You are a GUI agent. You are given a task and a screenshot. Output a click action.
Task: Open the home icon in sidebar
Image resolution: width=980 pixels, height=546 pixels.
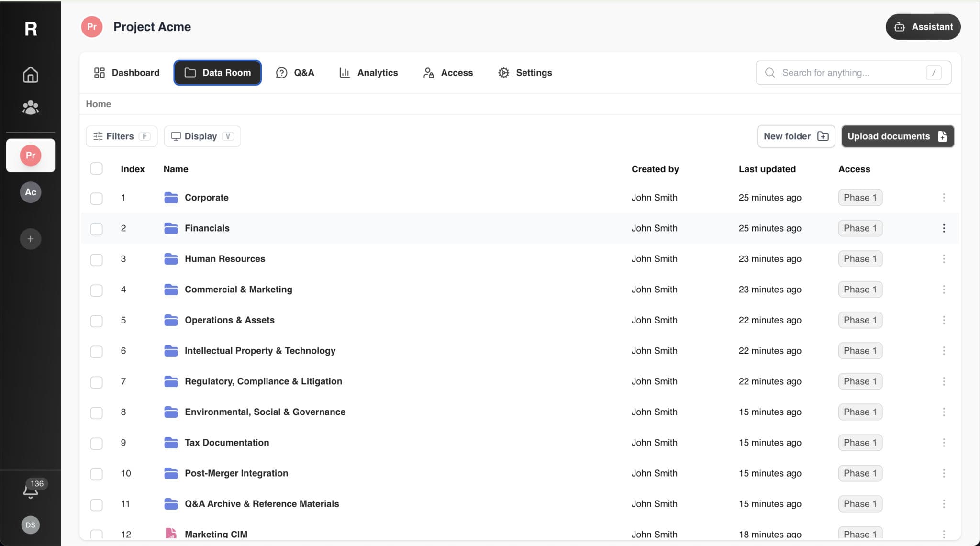coord(30,75)
